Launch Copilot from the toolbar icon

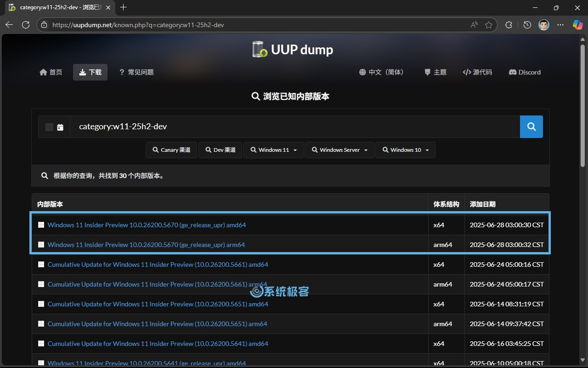[x=577, y=25]
